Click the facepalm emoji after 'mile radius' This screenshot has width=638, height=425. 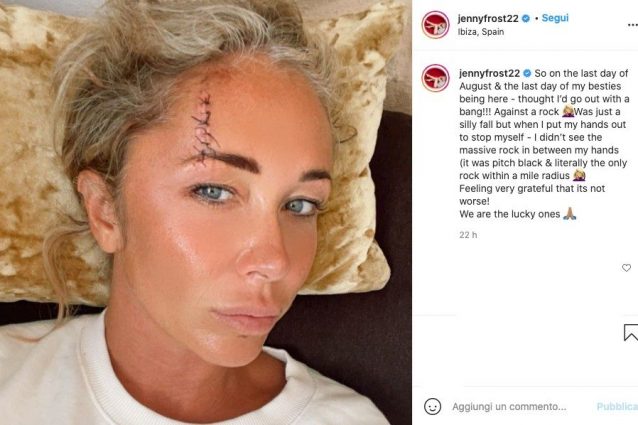579,176
